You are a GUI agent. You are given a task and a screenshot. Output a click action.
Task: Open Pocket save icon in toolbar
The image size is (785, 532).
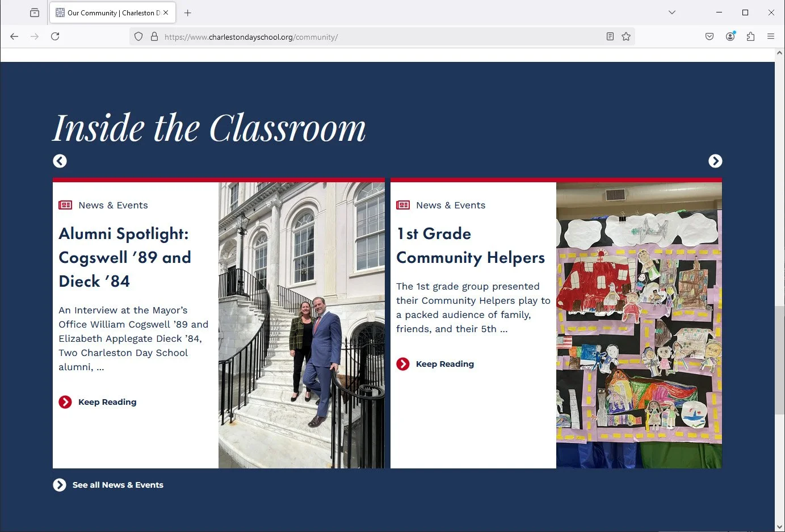pyautogui.click(x=710, y=36)
